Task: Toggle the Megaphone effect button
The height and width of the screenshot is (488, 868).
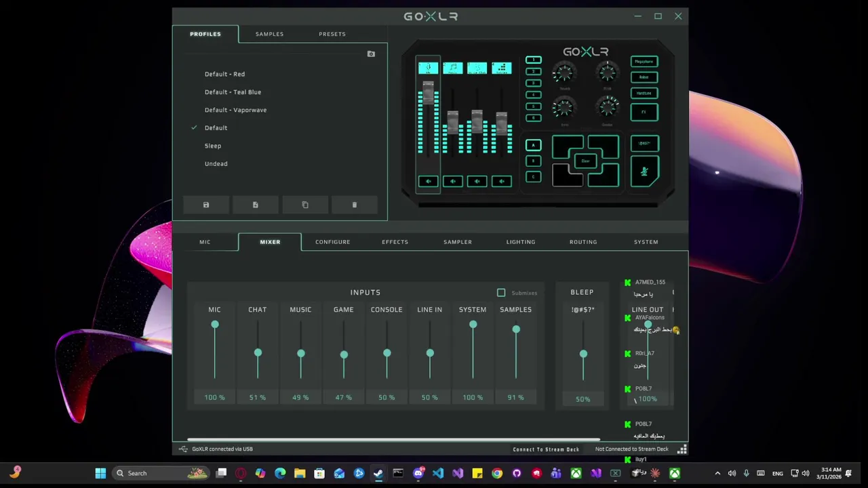Action: [x=644, y=62]
